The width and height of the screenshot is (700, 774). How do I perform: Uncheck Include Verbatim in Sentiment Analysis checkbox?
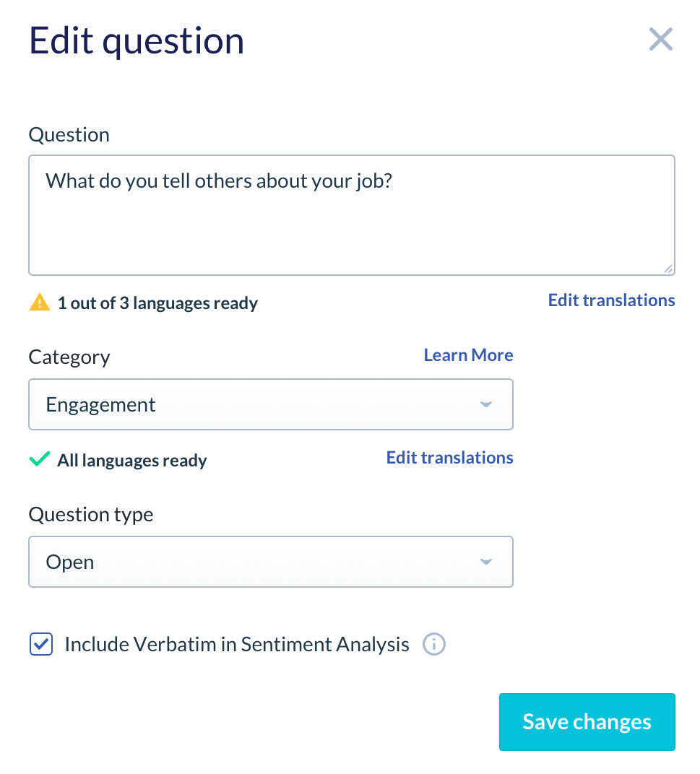(x=41, y=645)
